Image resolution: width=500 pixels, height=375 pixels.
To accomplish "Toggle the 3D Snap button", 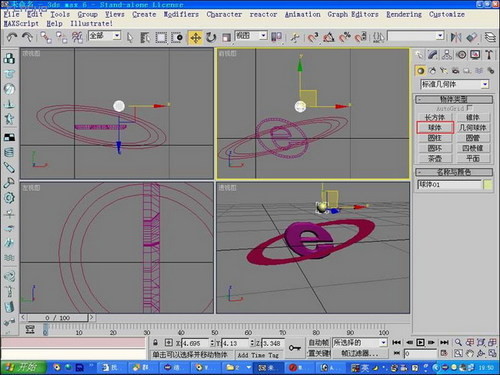I will point(312,37).
